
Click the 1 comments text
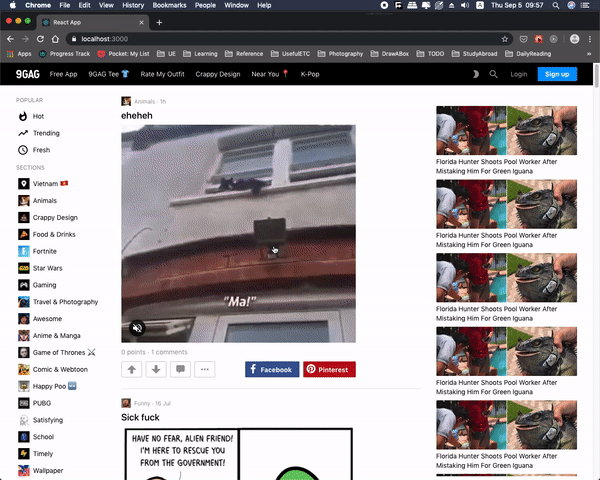(x=169, y=352)
